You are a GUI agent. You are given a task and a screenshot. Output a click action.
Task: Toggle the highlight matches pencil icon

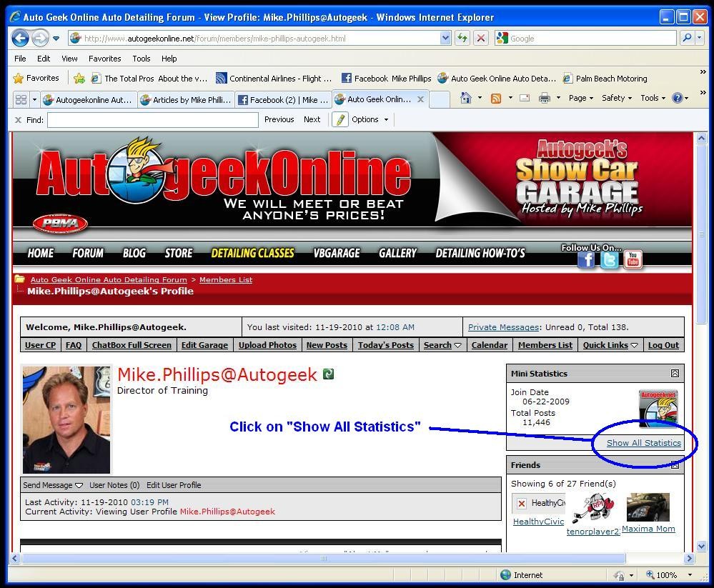[340, 120]
